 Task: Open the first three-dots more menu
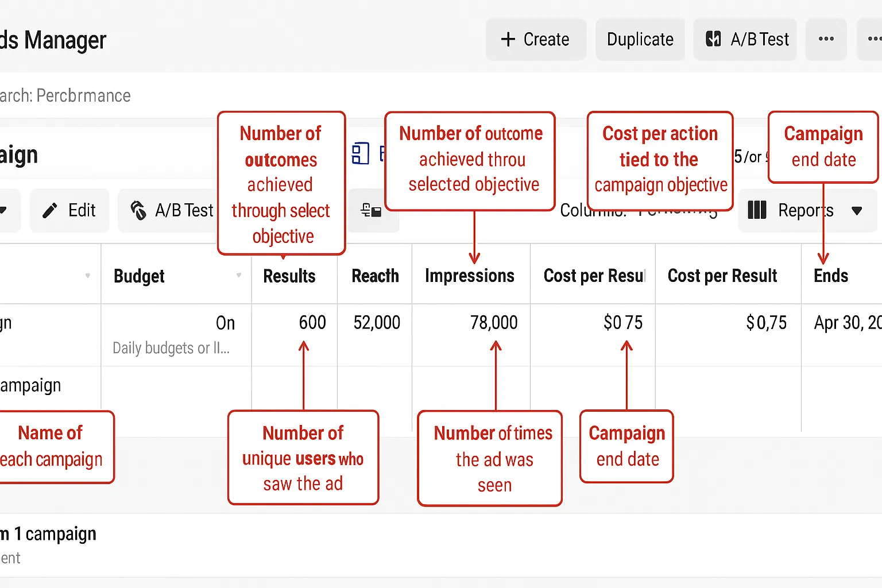[826, 39]
